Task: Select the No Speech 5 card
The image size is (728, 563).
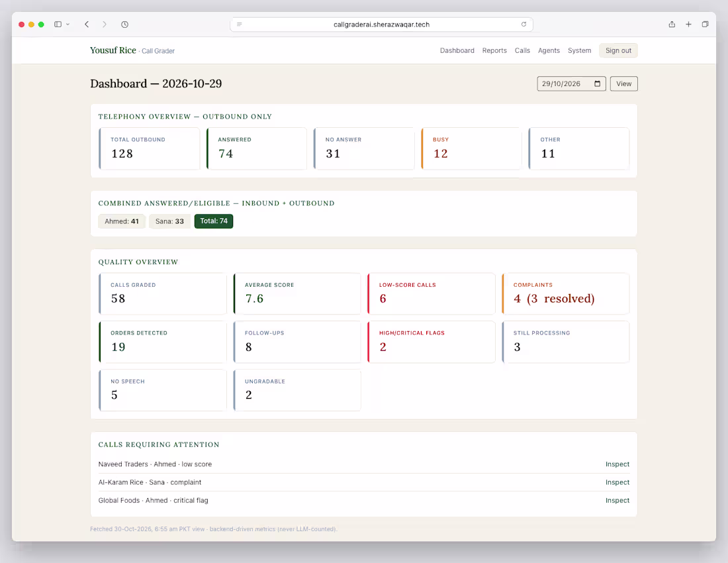Action: pos(163,390)
